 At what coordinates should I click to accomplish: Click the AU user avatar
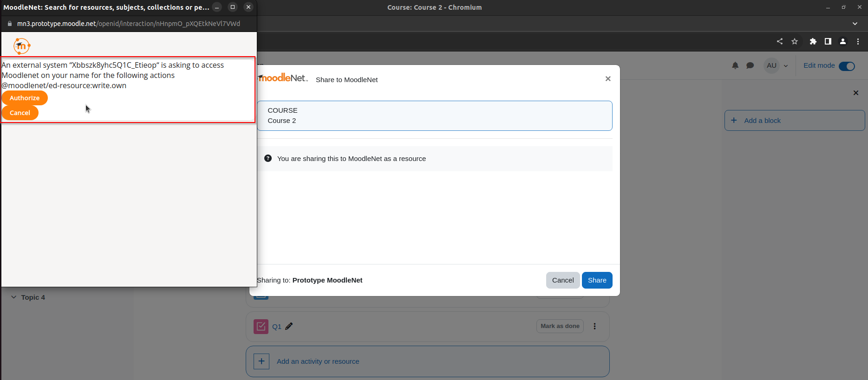click(771, 65)
